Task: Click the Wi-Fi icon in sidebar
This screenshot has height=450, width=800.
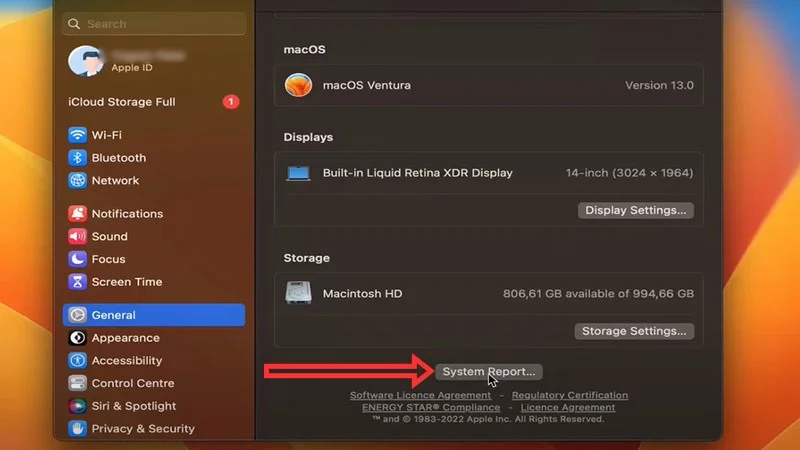Action: click(77, 135)
